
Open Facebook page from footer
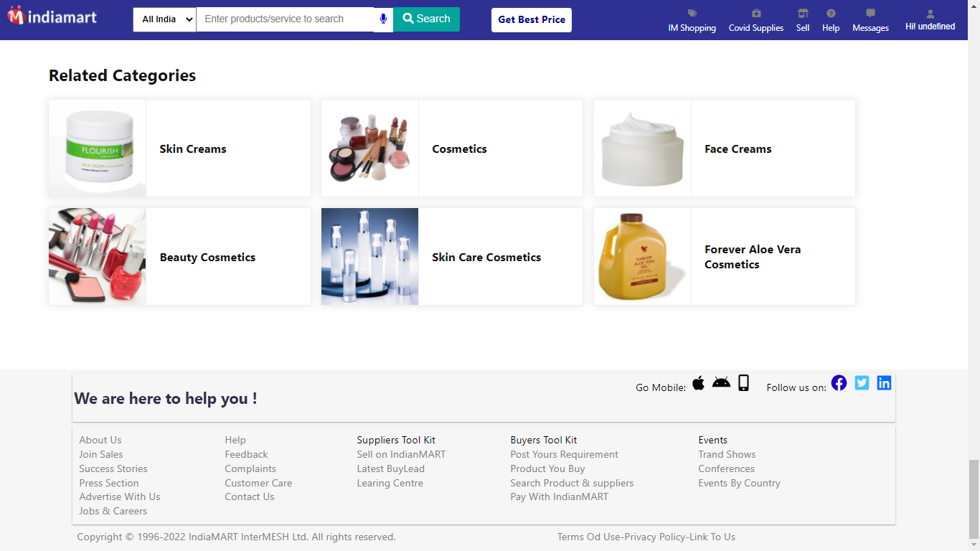[839, 383]
